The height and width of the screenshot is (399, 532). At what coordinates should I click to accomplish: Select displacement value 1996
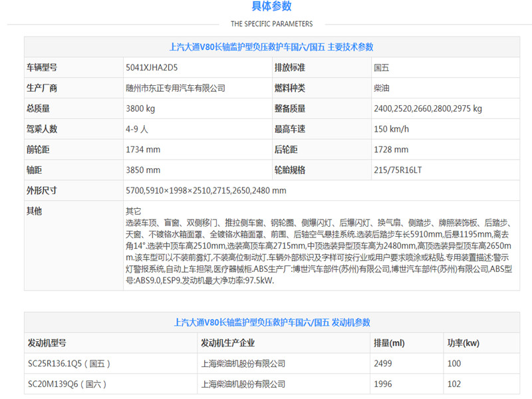[x=383, y=384]
